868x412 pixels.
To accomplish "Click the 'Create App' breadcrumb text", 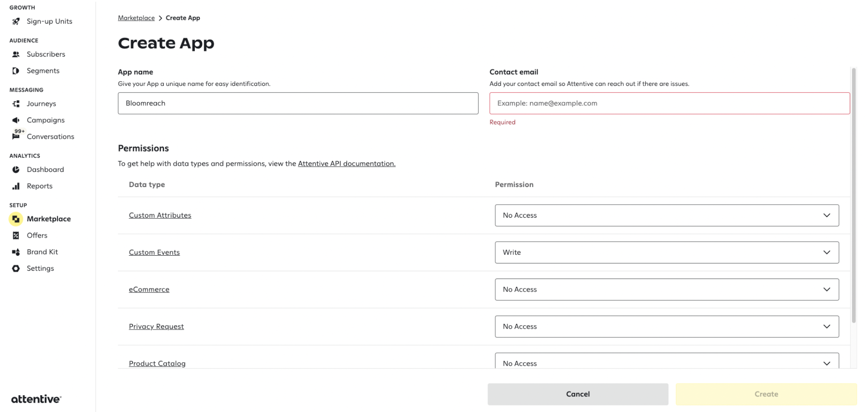I will (x=183, y=18).
